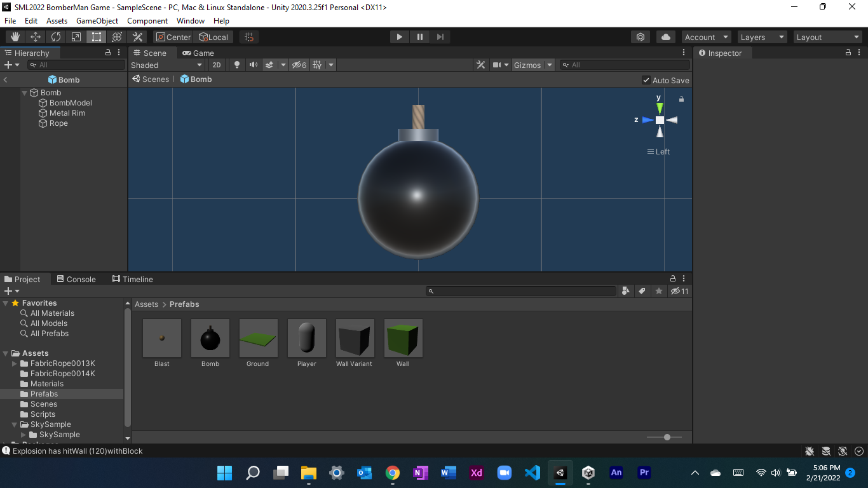
Task: Search by type in Project panel
Action: [x=626, y=291]
